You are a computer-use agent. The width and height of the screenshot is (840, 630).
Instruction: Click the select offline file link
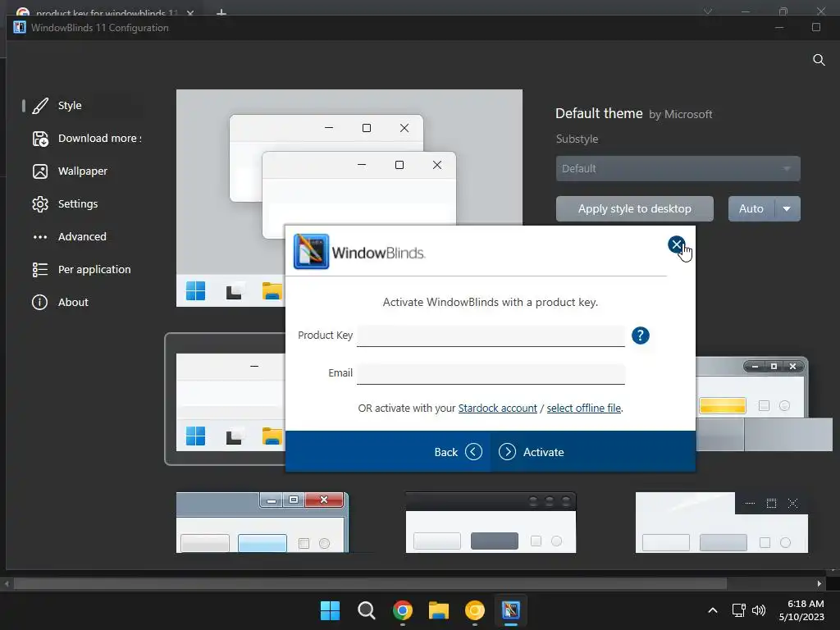coord(584,409)
